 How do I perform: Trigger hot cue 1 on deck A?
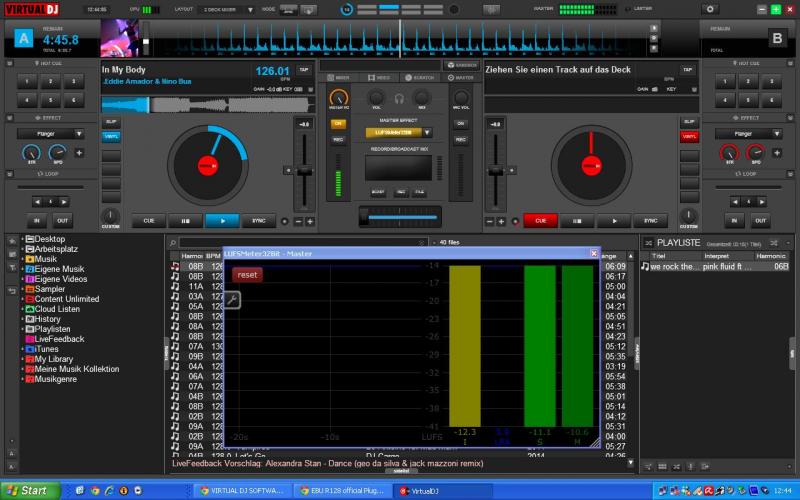[26, 82]
